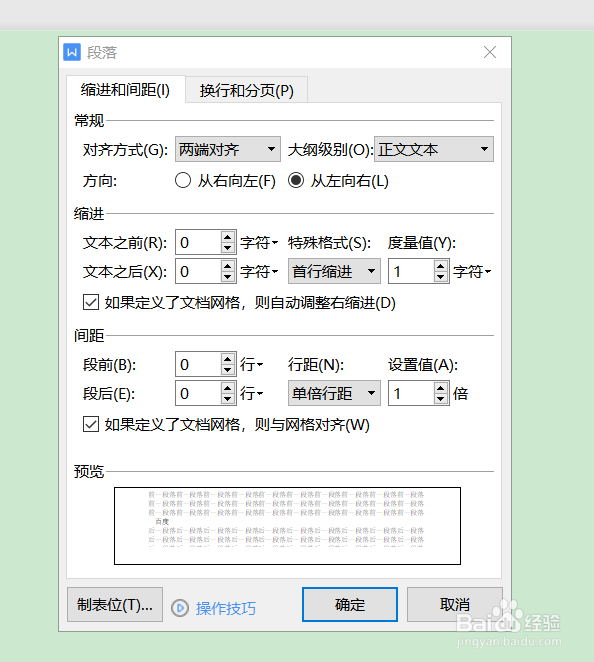Image resolution: width=594 pixels, height=662 pixels.
Task: Click the 度量值(Y) input field
Action: click(411, 271)
